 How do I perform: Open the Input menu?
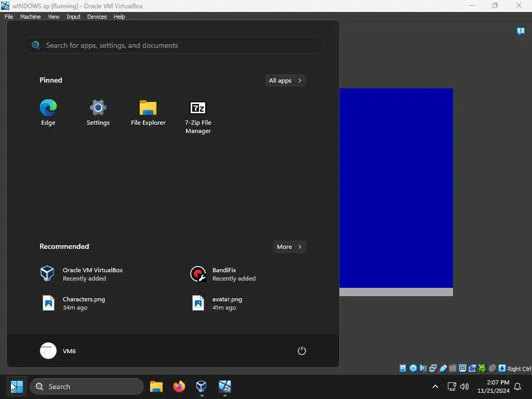[73, 17]
